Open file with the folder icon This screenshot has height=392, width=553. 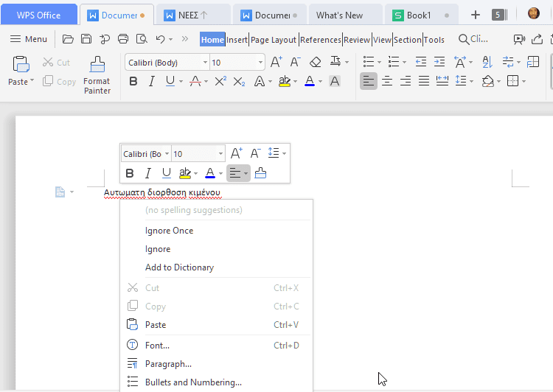(x=68, y=39)
